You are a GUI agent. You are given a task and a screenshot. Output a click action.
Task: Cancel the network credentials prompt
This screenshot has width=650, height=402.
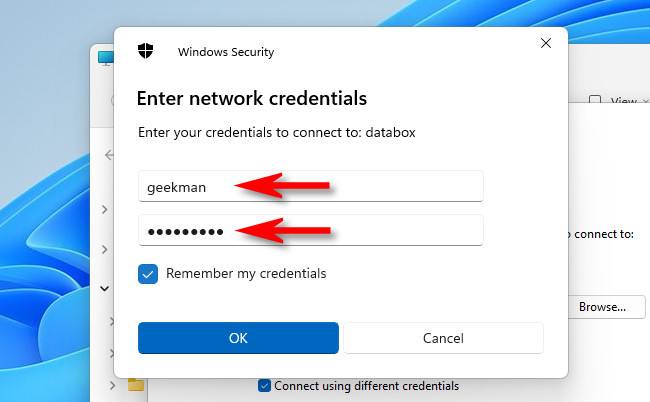tap(443, 338)
